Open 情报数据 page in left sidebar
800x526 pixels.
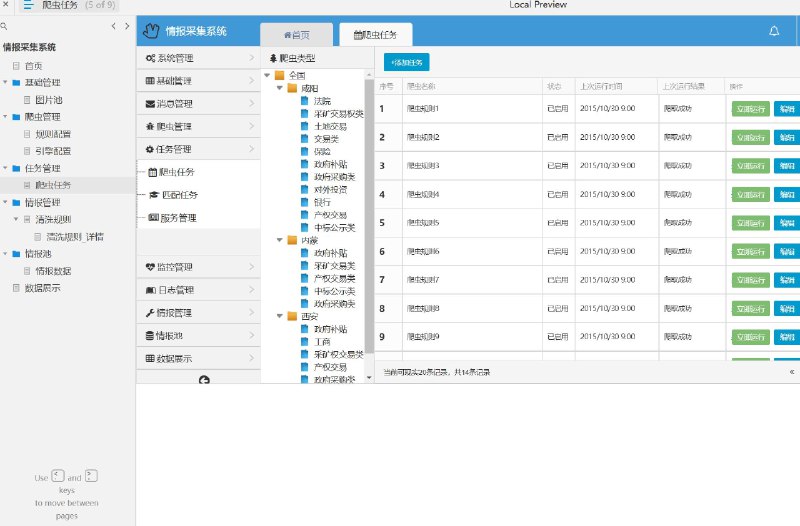pyautogui.click(x=53, y=271)
